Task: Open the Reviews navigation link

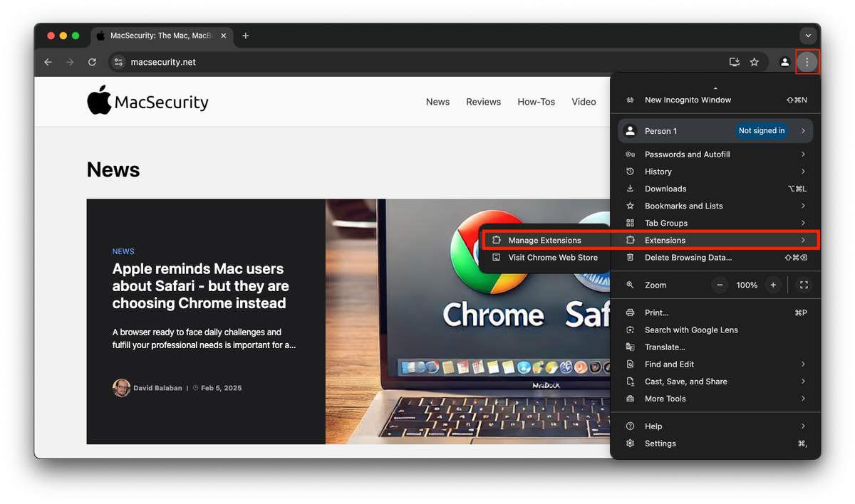Action: [x=483, y=102]
